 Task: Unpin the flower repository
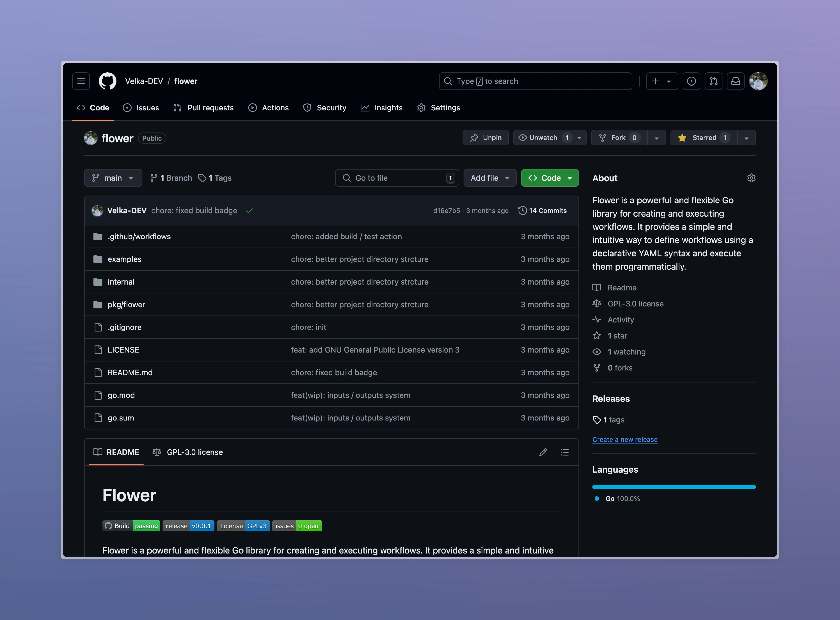486,137
